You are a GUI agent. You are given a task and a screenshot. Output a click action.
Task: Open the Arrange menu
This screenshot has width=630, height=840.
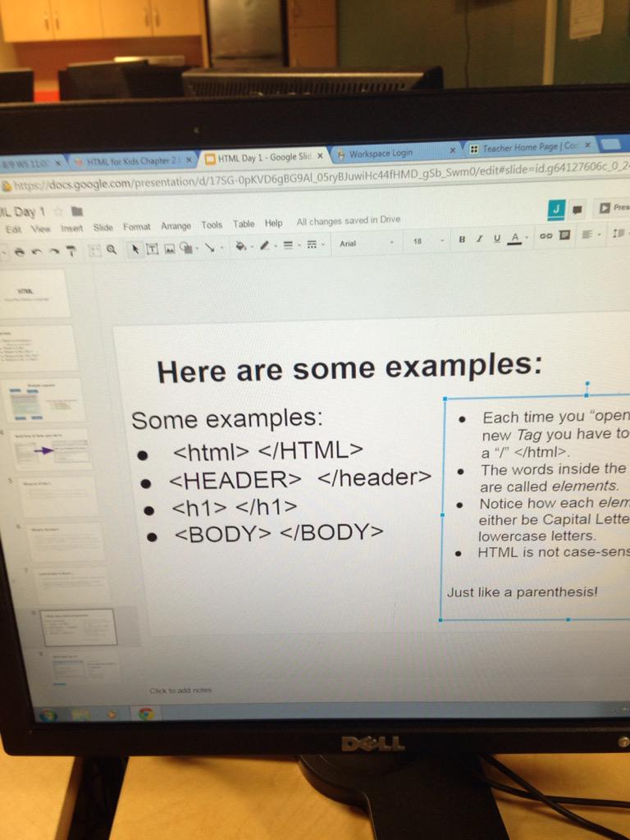[x=176, y=226]
